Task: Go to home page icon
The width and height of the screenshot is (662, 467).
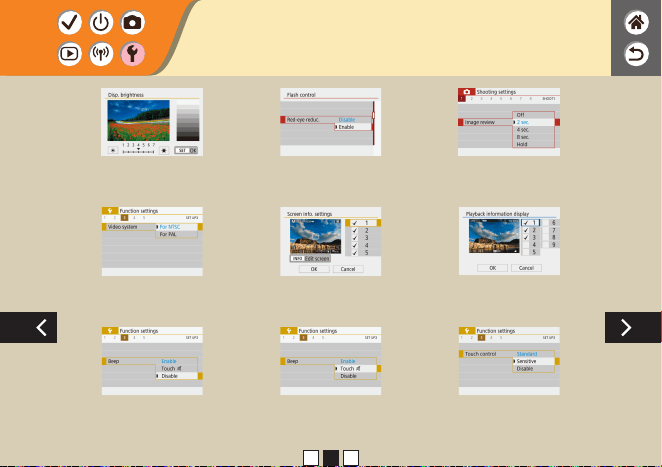Action: coord(636,22)
